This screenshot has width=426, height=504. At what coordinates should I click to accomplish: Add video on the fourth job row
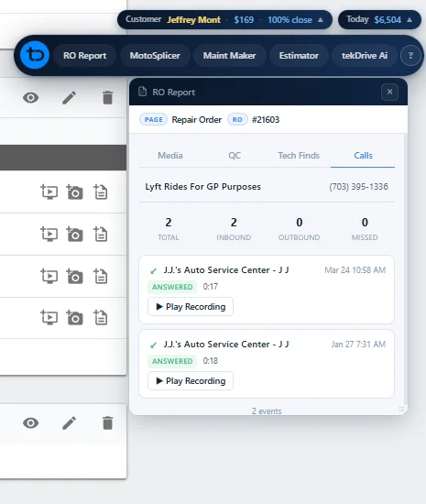tap(49, 318)
